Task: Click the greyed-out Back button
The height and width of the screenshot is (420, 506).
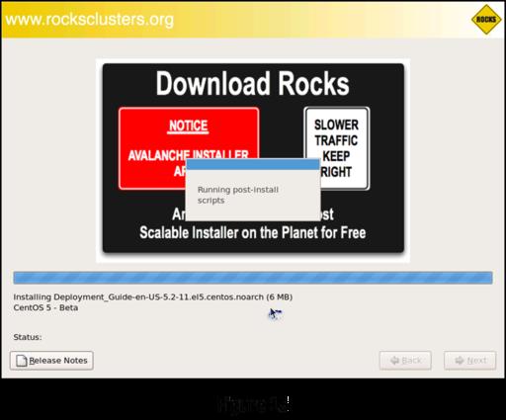Action: [x=405, y=361]
